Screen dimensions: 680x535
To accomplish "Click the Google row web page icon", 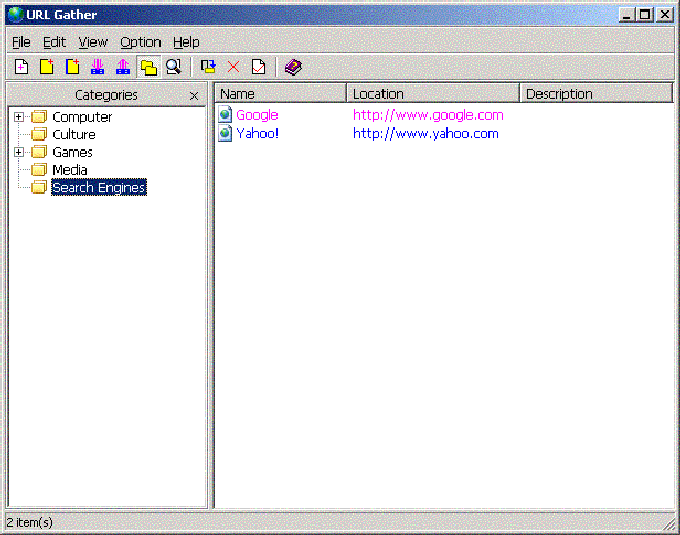I will pos(225,115).
